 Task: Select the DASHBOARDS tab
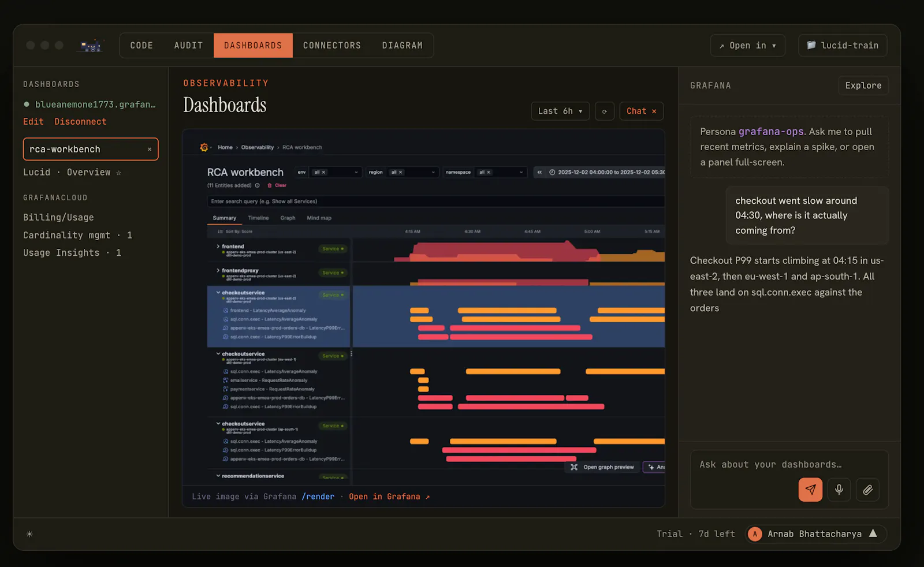pos(253,46)
